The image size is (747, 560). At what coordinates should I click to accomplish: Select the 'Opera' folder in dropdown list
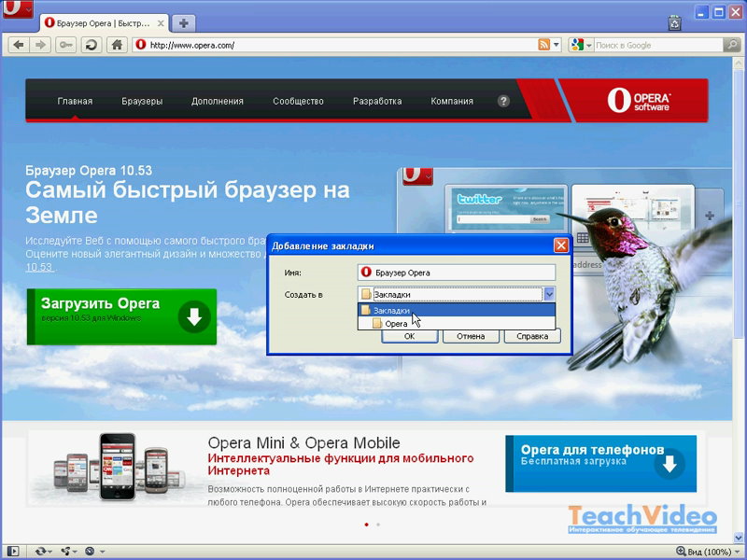tap(396, 323)
